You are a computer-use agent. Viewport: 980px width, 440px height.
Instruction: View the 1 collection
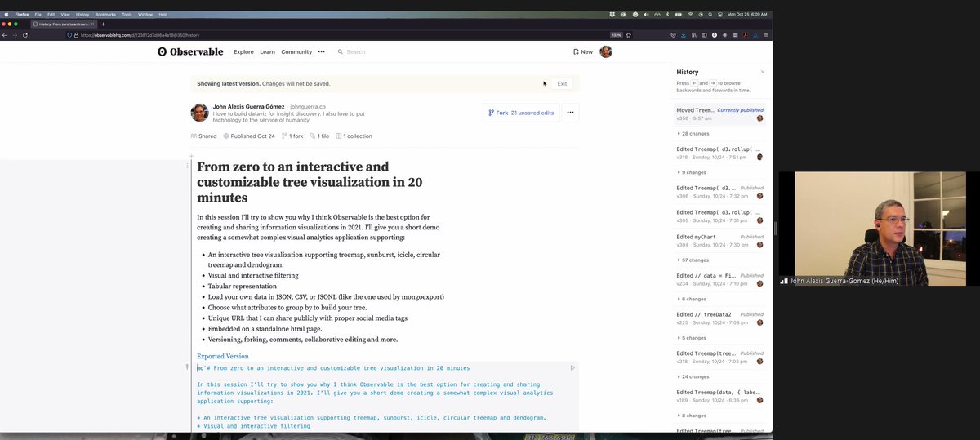(354, 136)
